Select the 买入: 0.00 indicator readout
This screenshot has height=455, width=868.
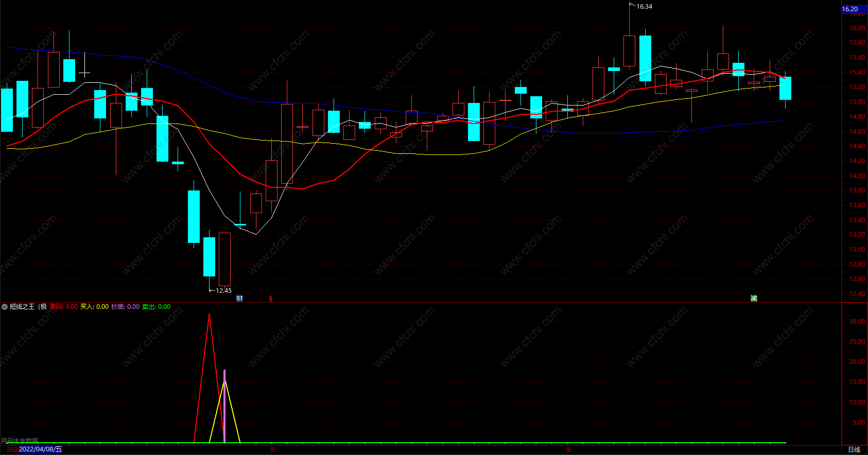click(95, 307)
